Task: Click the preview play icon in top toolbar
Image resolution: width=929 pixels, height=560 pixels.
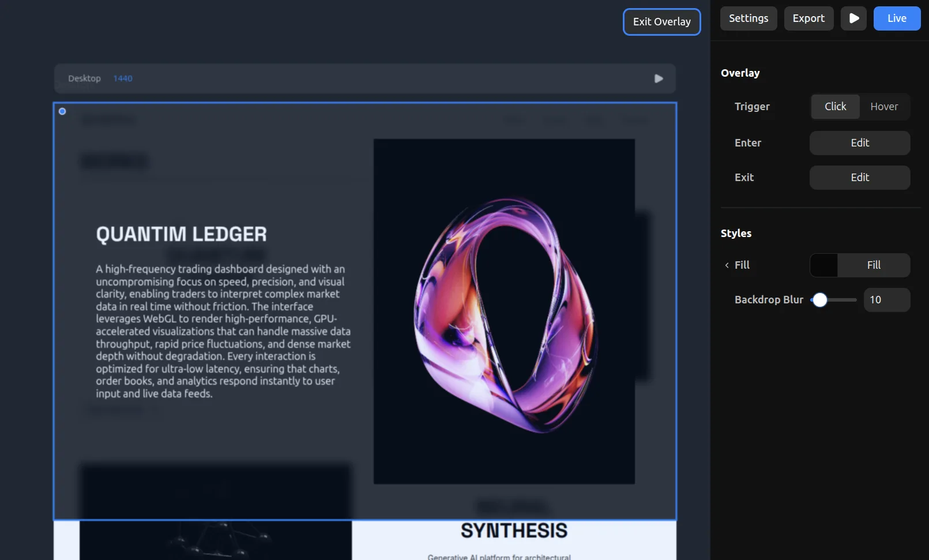Action: 853,18
